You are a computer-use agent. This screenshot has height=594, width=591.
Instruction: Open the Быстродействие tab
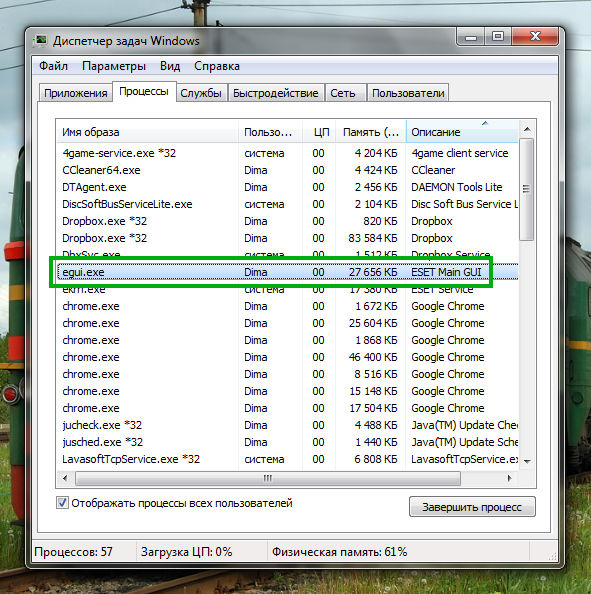tap(275, 93)
